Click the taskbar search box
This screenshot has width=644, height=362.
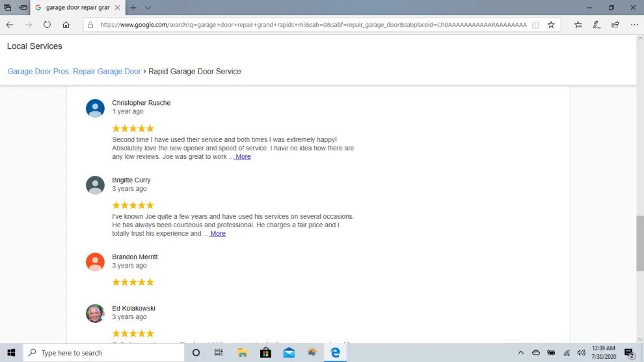click(x=103, y=352)
